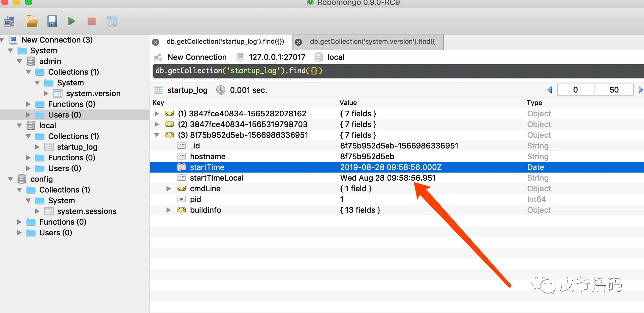The height and width of the screenshot is (313, 644).
Task: Select the pid field row
Action: [397, 199]
